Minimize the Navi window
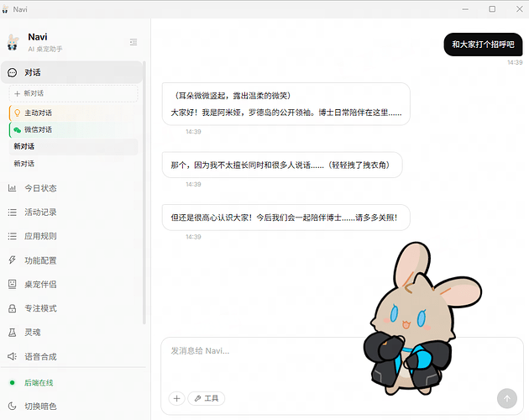This screenshot has height=420, width=529. pos(465,9)
